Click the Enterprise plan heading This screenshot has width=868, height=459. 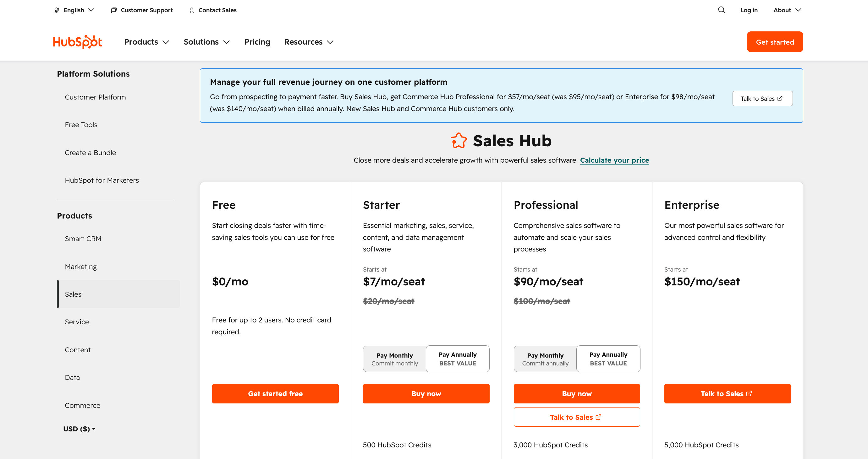pyautogui.click(x=692, y=205)
